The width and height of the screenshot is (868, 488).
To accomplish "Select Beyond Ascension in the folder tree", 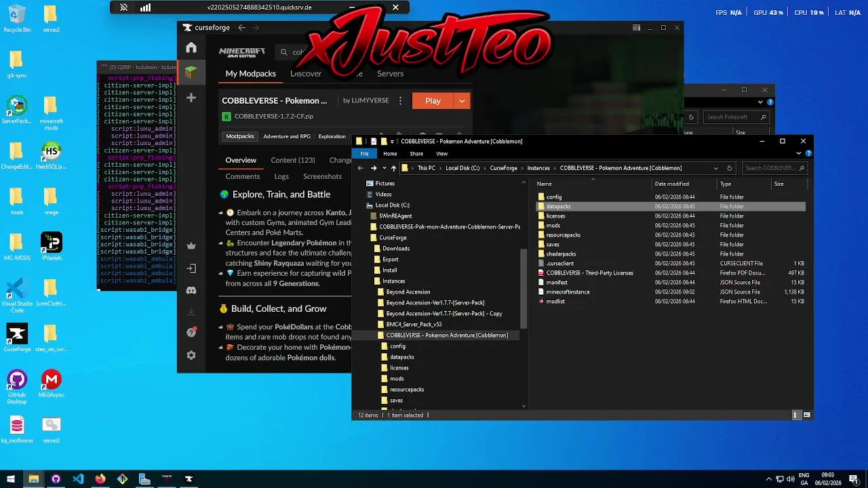I will point(408,291).
